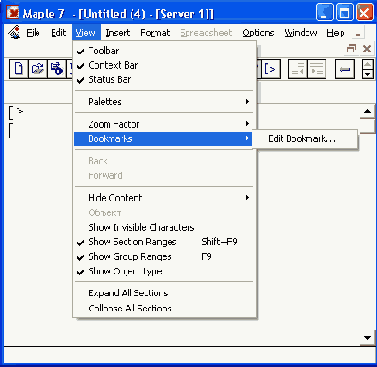
Task: Toggle Show Group Ranges
Action: pyautogui.click(x=163, y=257)
